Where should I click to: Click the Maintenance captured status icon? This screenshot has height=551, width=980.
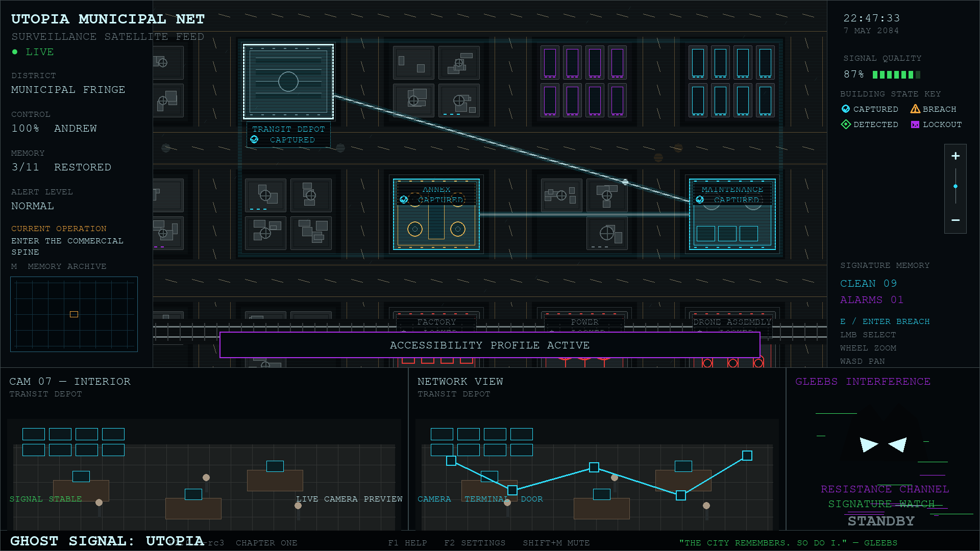[x=700, y=199]
